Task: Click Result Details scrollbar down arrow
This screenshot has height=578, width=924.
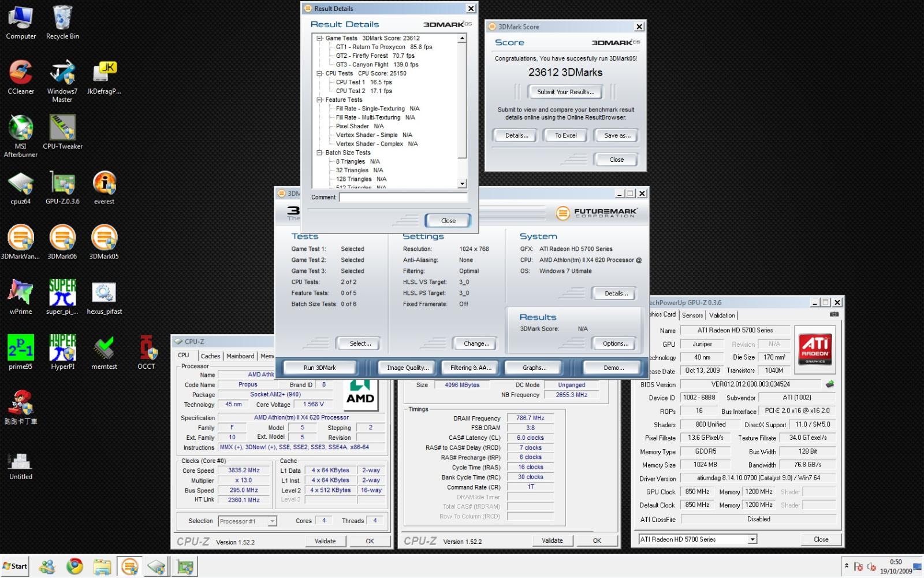Action: [x=462, y=184]
